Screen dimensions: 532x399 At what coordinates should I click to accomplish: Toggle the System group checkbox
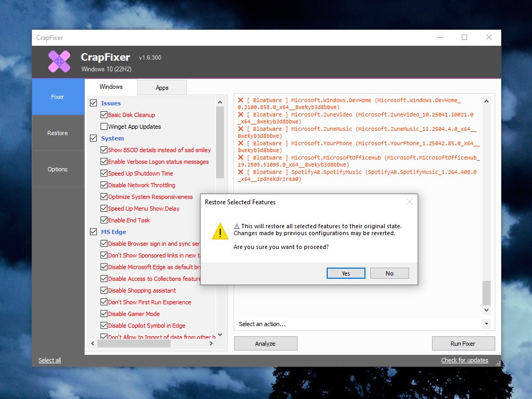pyautogui.click(x=93, y=138)
